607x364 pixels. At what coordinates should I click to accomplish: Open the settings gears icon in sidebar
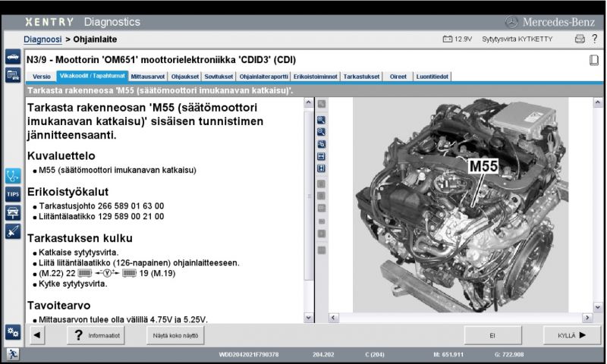12,332
